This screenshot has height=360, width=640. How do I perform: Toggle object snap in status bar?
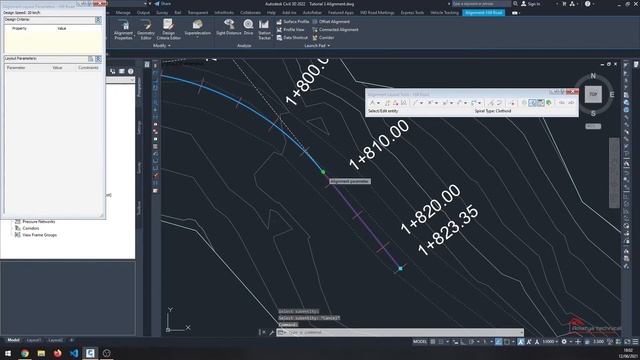pyautogui.click(x=507, y=342)
